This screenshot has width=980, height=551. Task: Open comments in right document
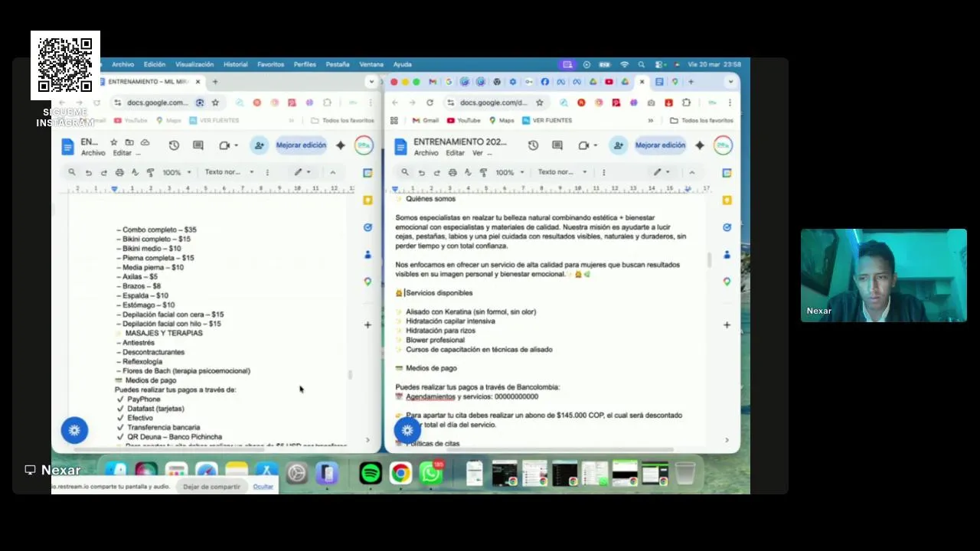[x=557, y=145]
